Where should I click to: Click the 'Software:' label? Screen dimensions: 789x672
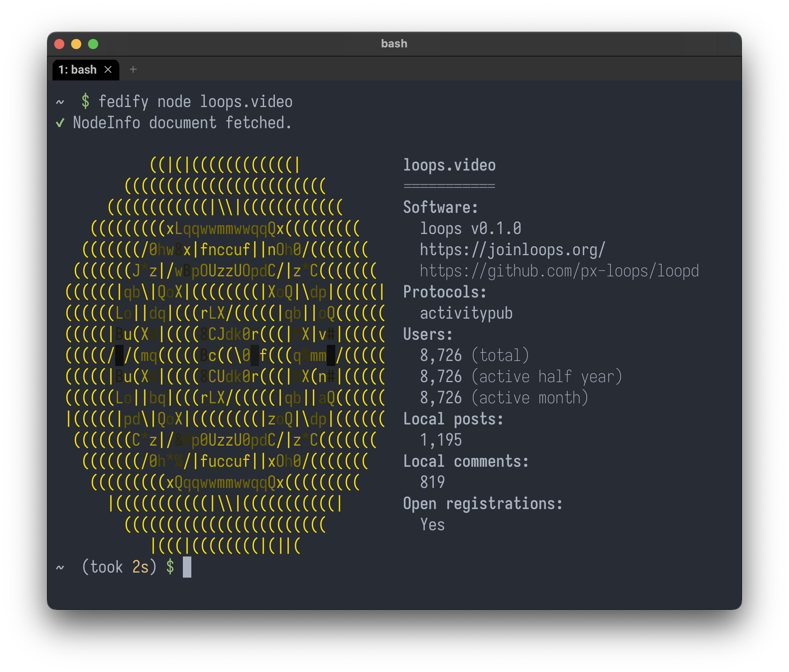point(441,208)
